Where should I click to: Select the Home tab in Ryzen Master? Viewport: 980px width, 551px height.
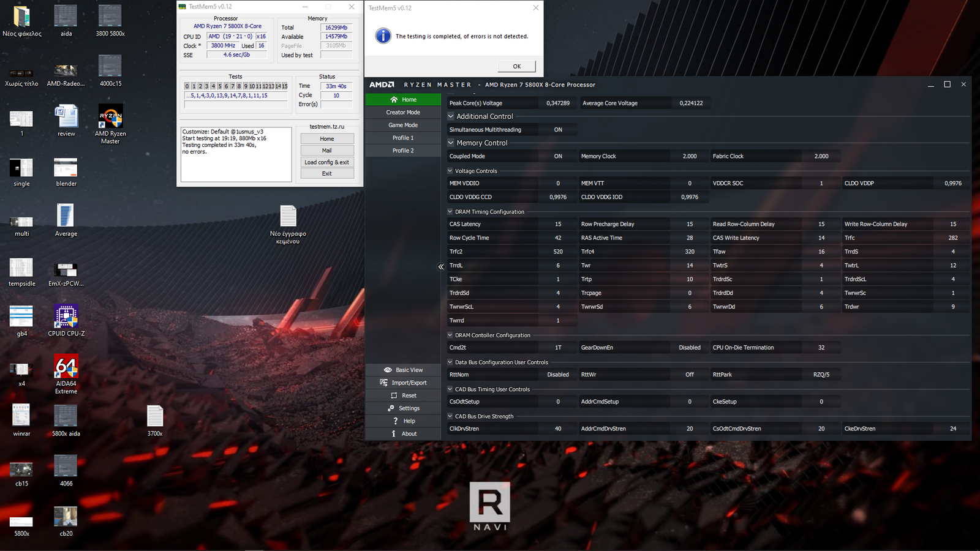tap(403, 99)
